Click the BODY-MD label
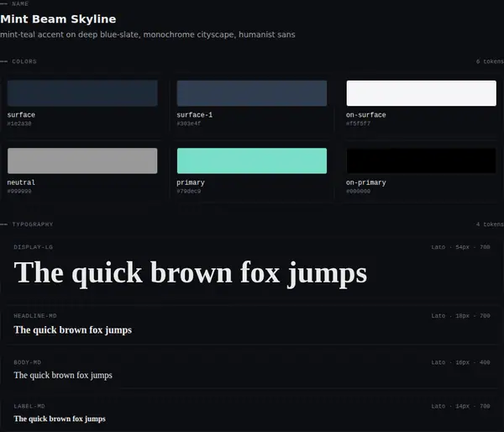The width and height of the screenshot is (504, 432). tap(28, 362)
